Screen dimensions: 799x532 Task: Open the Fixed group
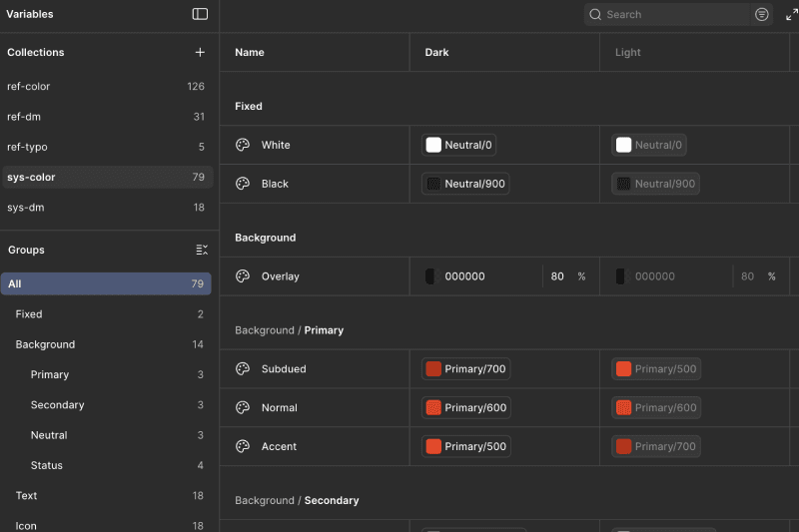[x=106, y=314]
